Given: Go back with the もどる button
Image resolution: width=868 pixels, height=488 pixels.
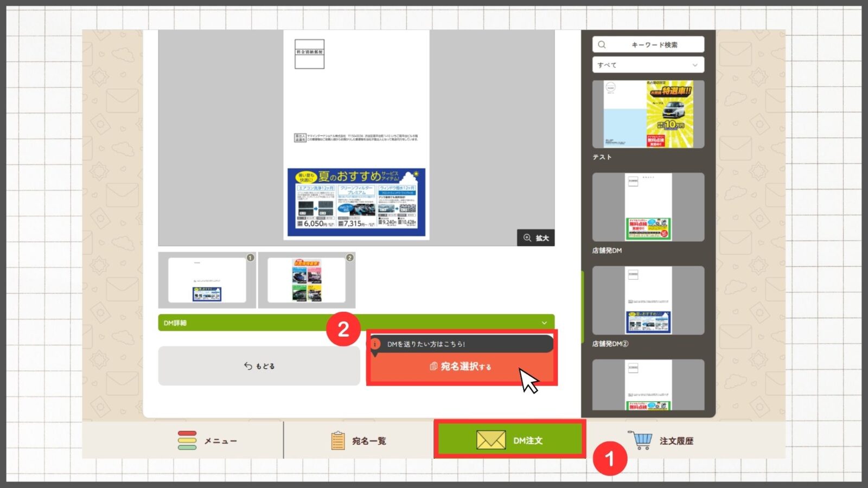Looking at the screenshot, I should [259, 366].
